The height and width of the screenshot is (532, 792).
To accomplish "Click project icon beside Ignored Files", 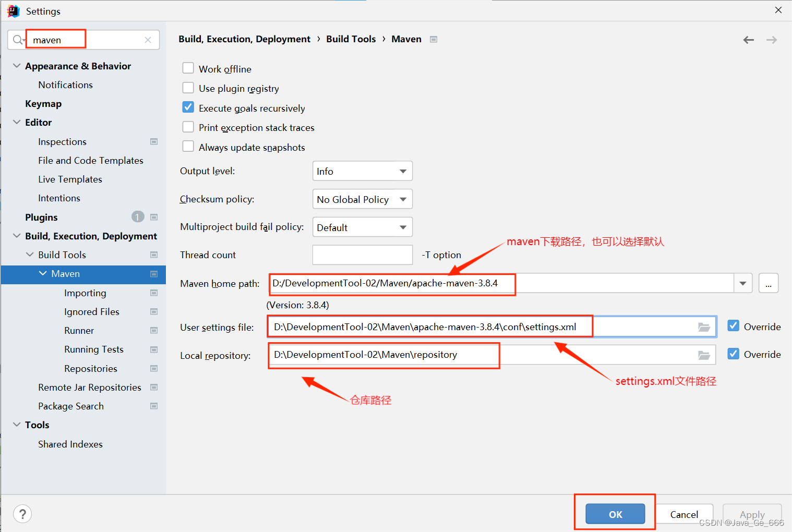I will 154,311.
